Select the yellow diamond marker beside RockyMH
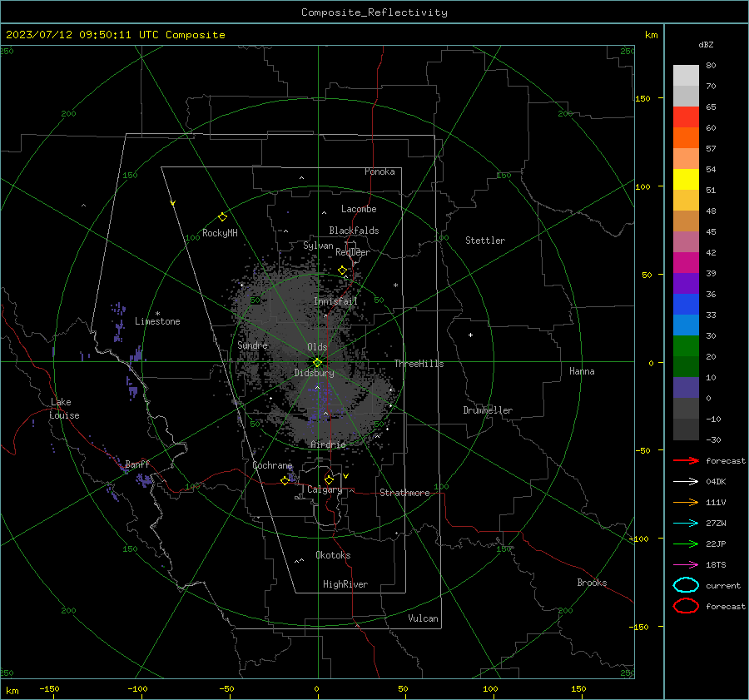This screenshot has height=700, width=749. 222,217
